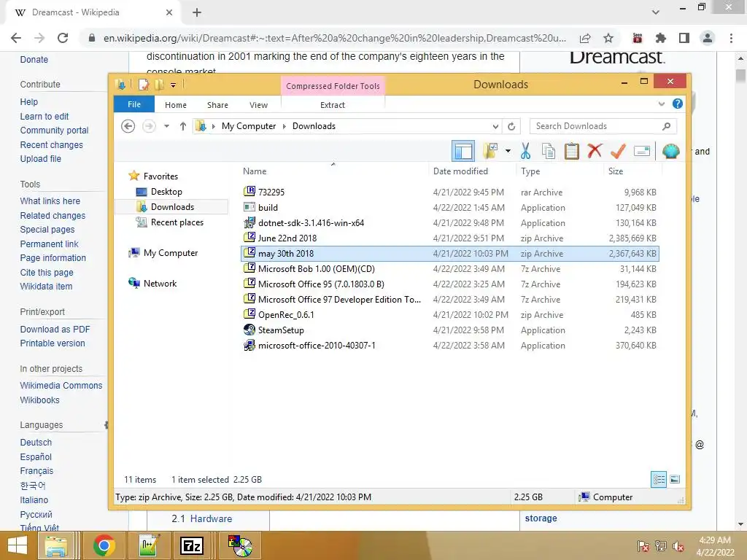Go back in Explorer navigation

click(128, 126)
